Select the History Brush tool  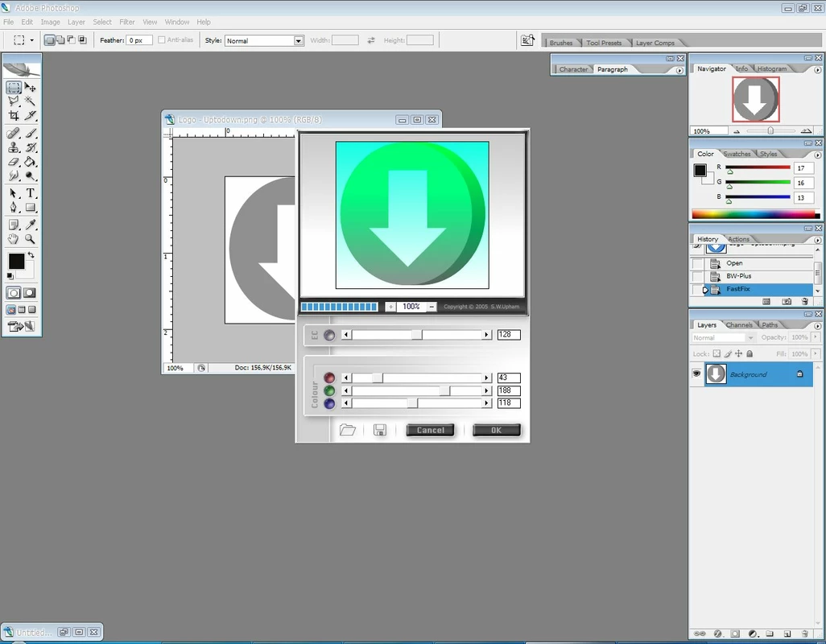(30, 147)
